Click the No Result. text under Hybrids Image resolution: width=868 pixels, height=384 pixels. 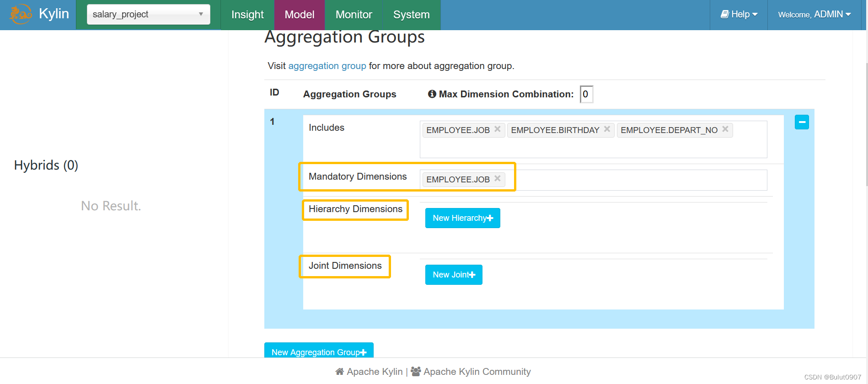111,206
